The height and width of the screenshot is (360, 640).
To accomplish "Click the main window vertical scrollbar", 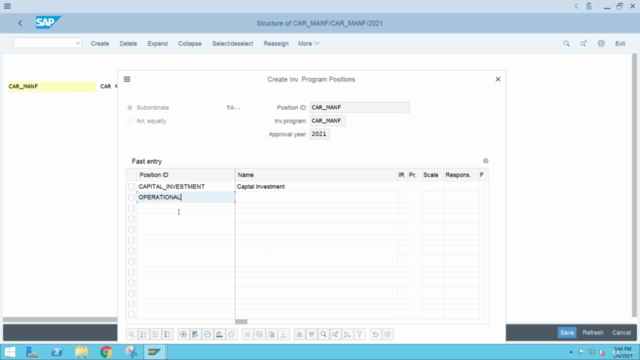I will click(x=634, y=185).
